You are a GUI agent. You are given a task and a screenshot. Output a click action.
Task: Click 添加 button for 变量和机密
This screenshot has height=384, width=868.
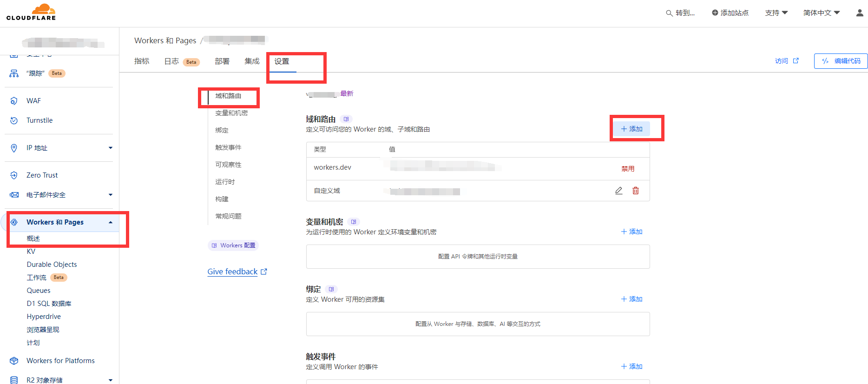tap(631, 232)
